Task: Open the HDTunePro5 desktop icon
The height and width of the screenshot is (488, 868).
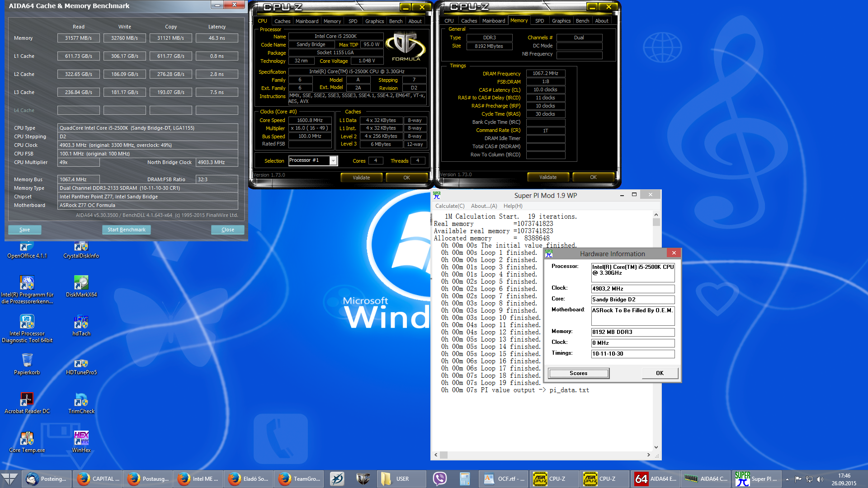Action: click(x=81, y=364)
